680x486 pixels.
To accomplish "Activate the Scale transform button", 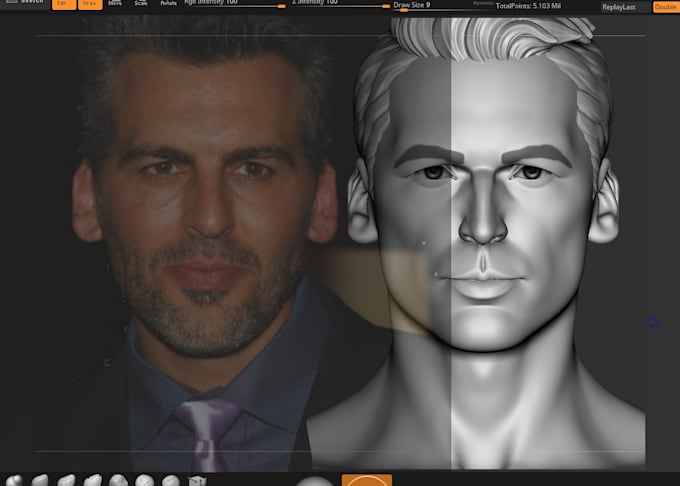I will 141,3.
